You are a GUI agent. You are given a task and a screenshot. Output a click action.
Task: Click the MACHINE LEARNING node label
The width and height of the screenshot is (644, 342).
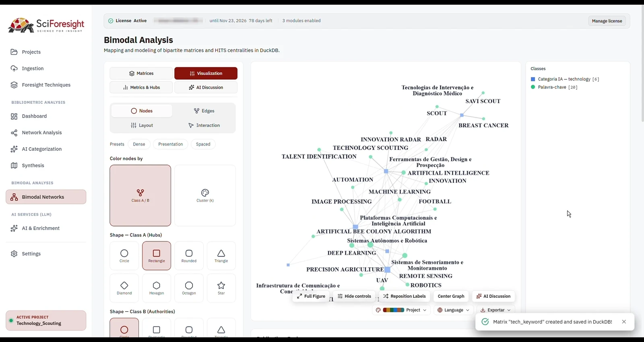pyautogui.click(x=400, y=192)
